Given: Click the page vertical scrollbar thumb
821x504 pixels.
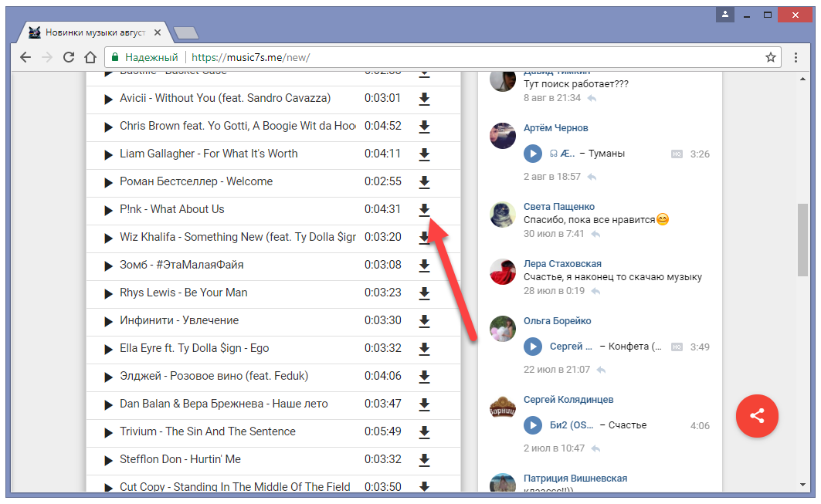Looking at the screenshot, I should 803,239.
